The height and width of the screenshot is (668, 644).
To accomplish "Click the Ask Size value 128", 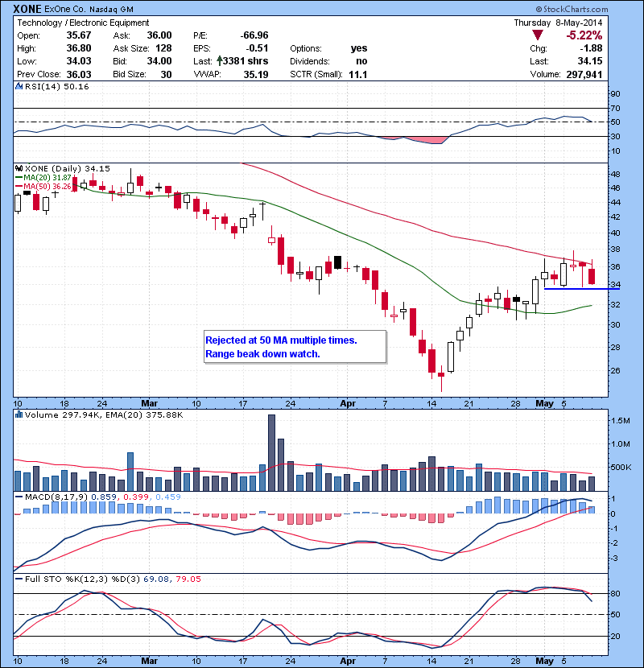I will click(x=163, y=48).
